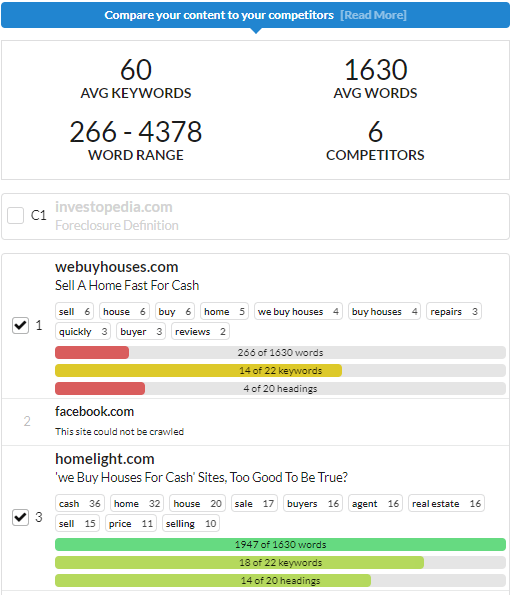
Task: Open webuyhouses.com competitor link
Action: click(116, 267)
